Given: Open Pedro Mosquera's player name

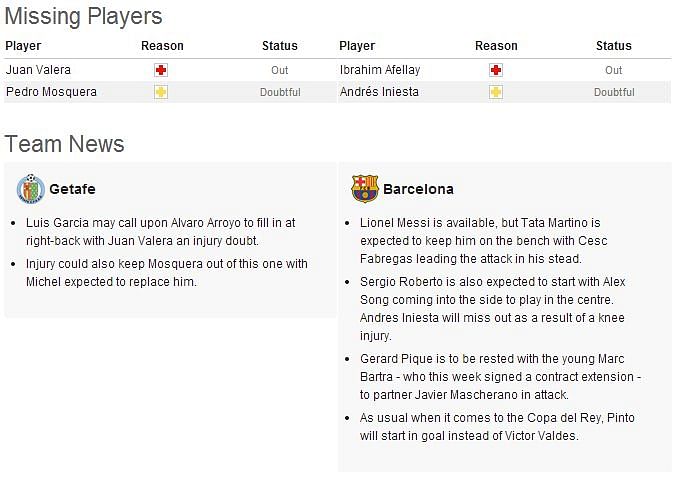Looking at the screenshot, I should pyautogui.click(x=51, y=92).
